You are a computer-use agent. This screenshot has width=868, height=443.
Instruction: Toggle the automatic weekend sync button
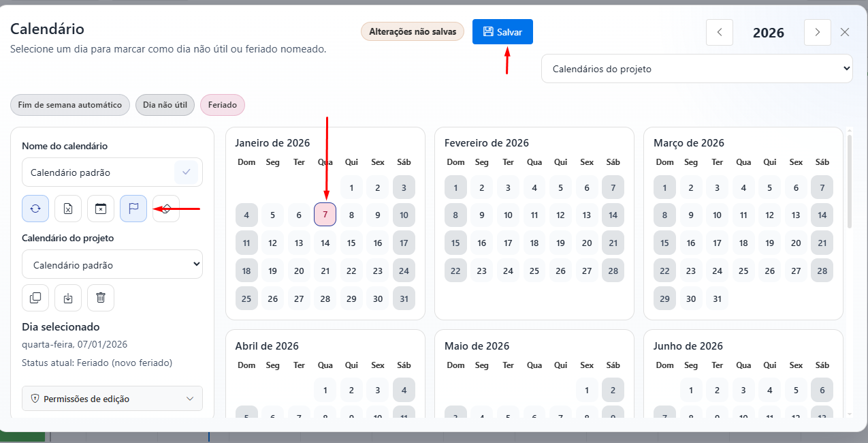(x=35, y=209)
